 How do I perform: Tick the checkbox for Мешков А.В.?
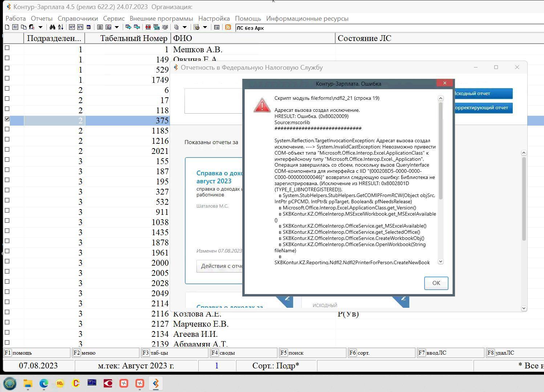(7, 48)
